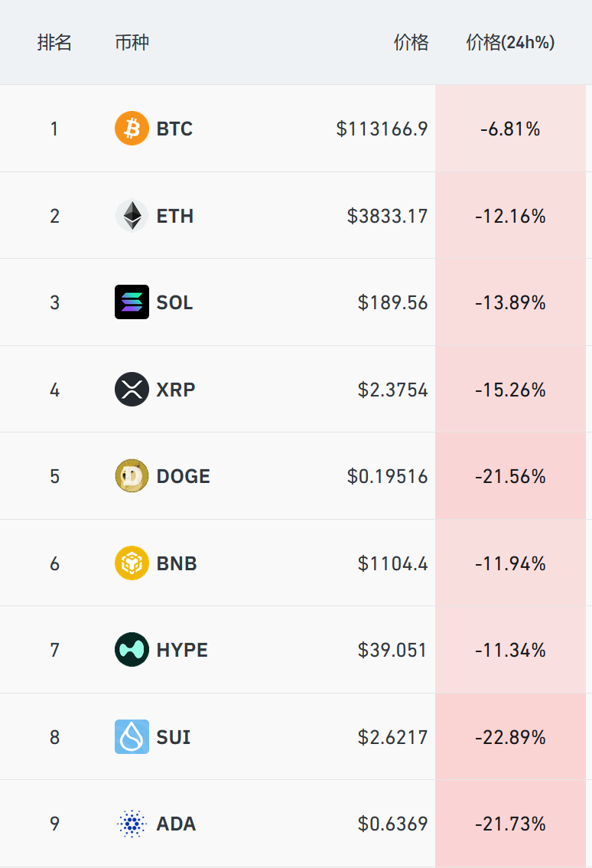Sort by the 价格 column header
592x868 pixels.
click(411, 43)
